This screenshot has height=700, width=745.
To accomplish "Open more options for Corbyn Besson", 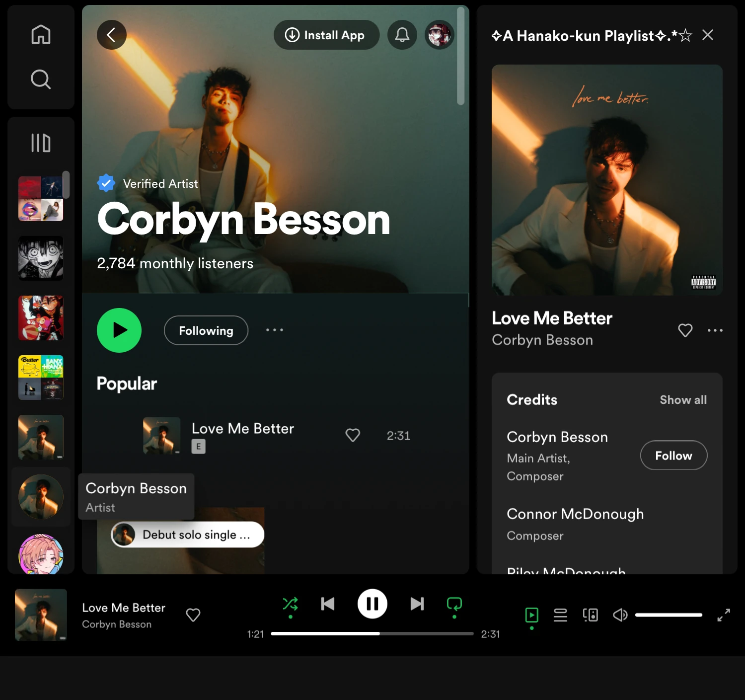I will point(275,330).
